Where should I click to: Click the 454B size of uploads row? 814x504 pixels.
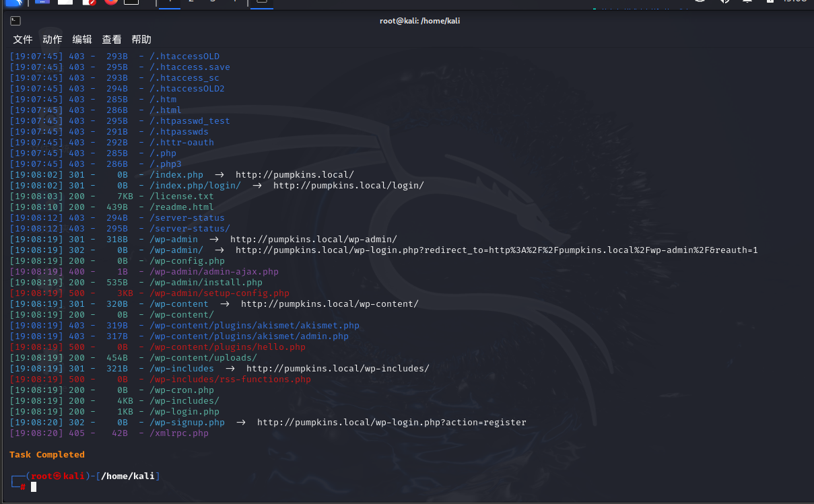click(x=117, y=358)
